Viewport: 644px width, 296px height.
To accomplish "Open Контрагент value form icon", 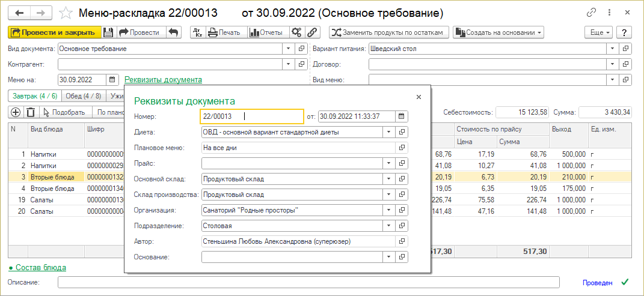I will click(x=301, y=64).
